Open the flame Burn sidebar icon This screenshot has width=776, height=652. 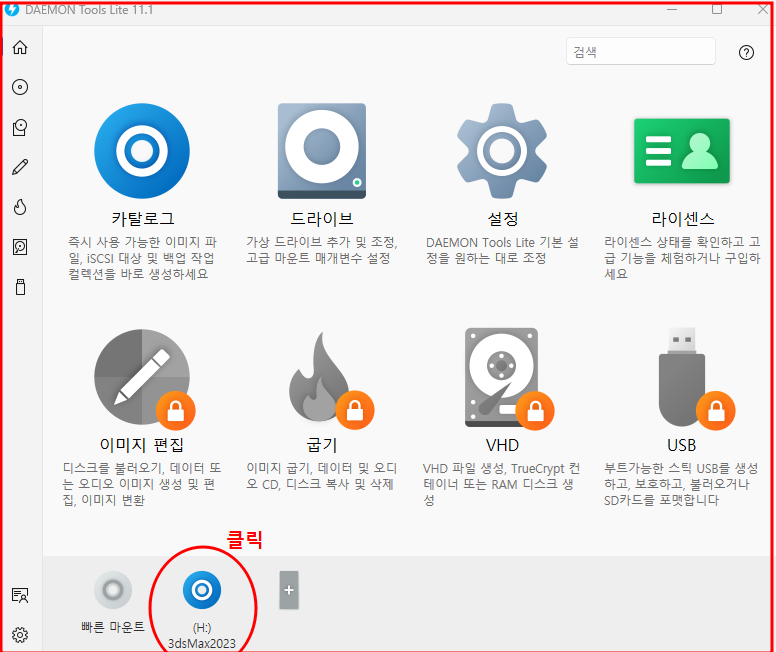pos(20,207)
